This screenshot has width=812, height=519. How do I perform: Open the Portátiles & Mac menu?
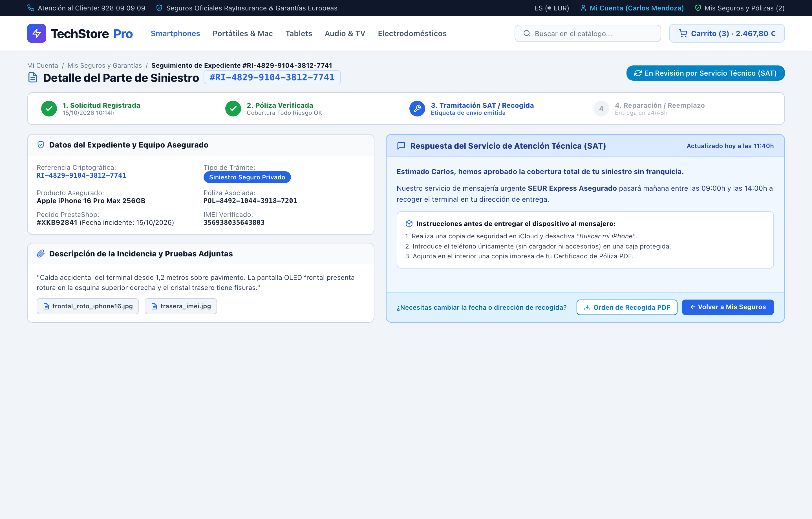click(x=243, y=33)
